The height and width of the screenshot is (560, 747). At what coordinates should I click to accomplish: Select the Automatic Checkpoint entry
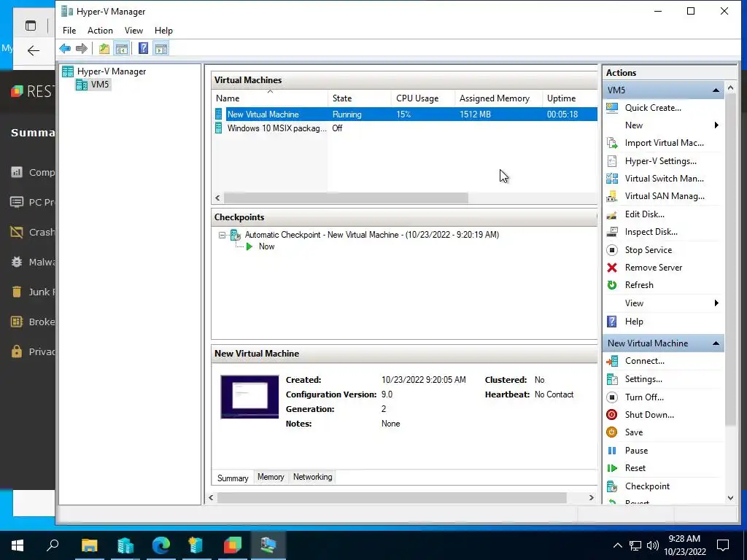pos(371,235)
